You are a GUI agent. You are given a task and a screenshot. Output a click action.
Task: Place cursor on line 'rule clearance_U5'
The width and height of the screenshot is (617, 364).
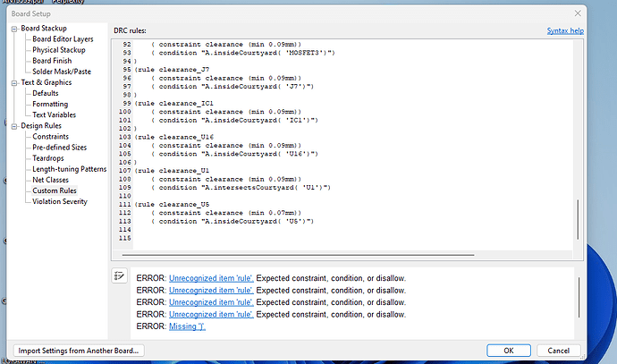click(x=172, y=204)
